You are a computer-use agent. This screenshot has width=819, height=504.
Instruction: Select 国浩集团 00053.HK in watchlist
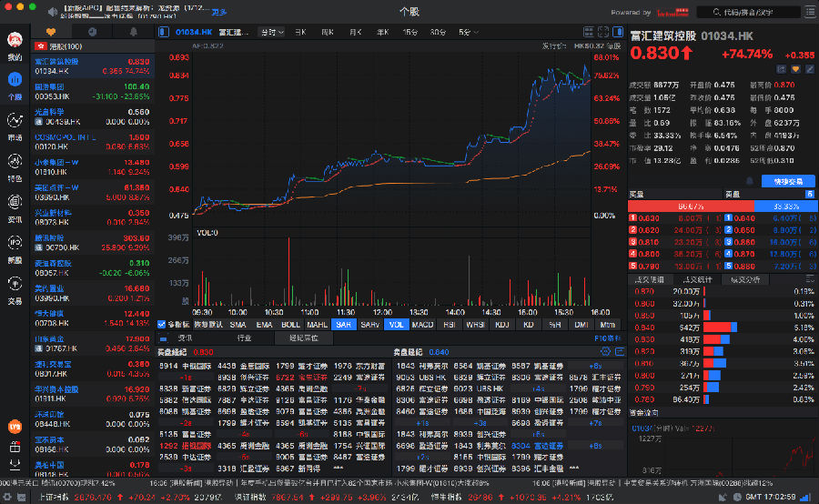coord(93,91)
